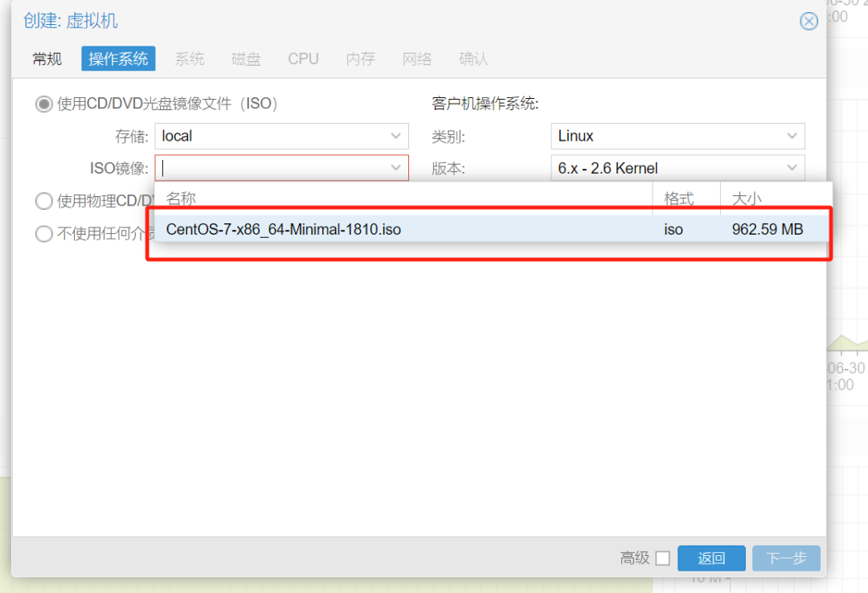Sort ISO list by 名称 column header

pyautogui.click(x=403, y=198)
